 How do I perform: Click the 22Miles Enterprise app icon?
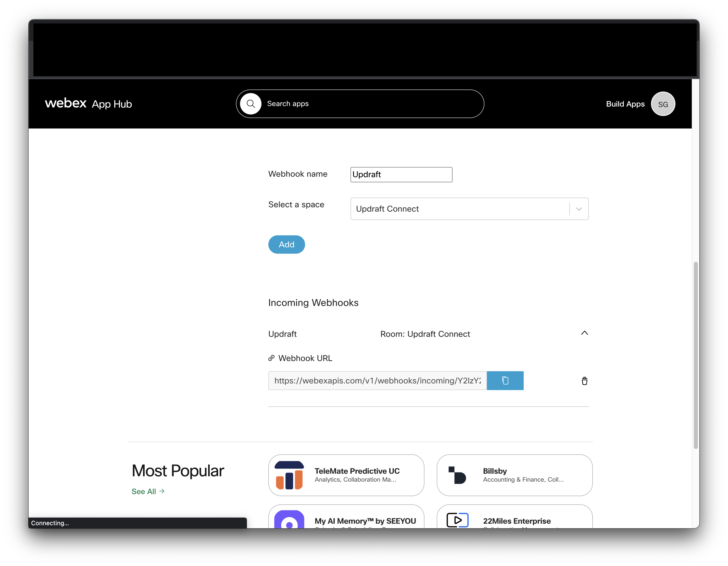(457, 520)
